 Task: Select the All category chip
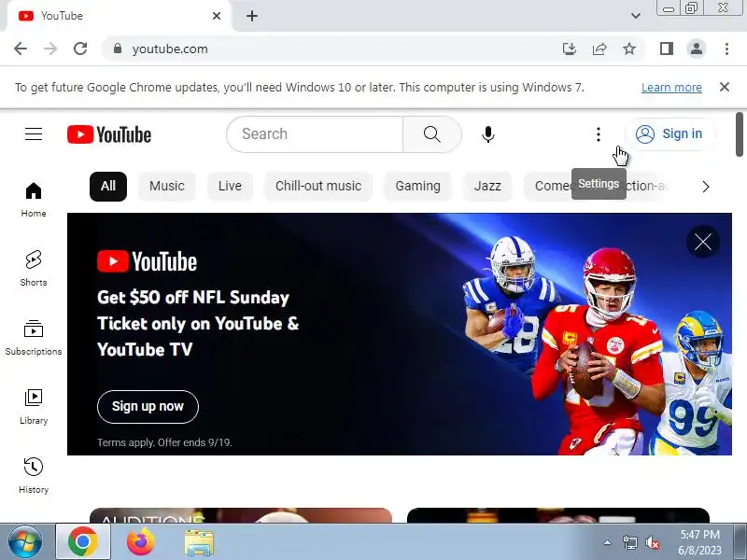click(x=108, y=186)
